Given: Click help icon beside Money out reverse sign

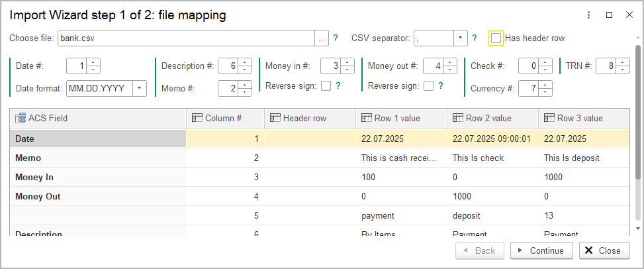Looking at the screenshot, I should [x=441, y=85].
